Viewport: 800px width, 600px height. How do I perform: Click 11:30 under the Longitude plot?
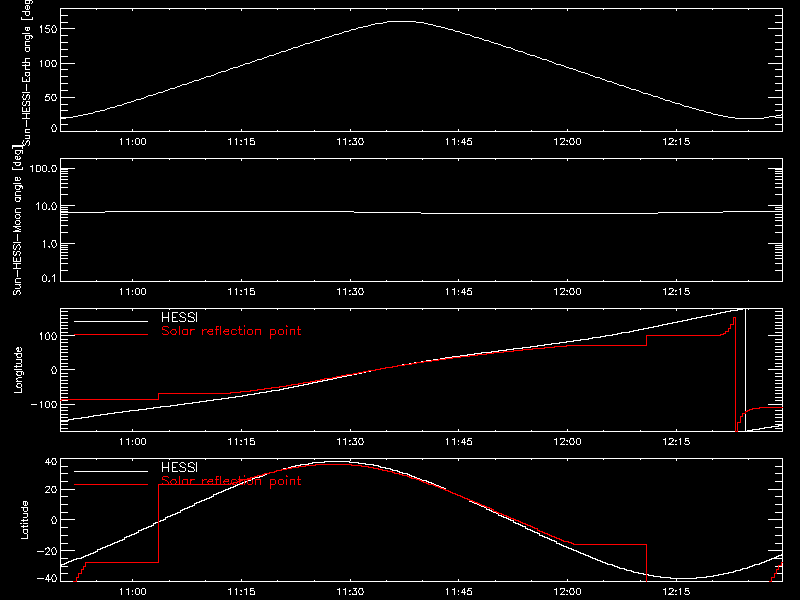350,442
